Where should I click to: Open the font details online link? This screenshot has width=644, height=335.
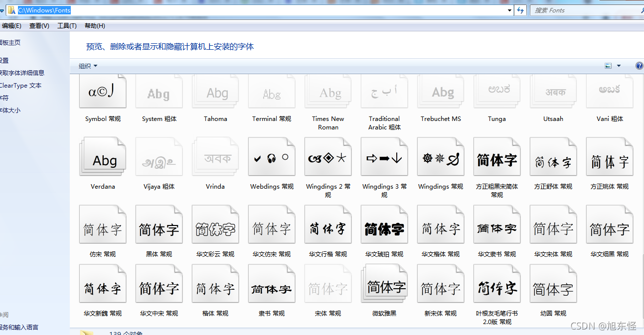(x=22, y=73)
